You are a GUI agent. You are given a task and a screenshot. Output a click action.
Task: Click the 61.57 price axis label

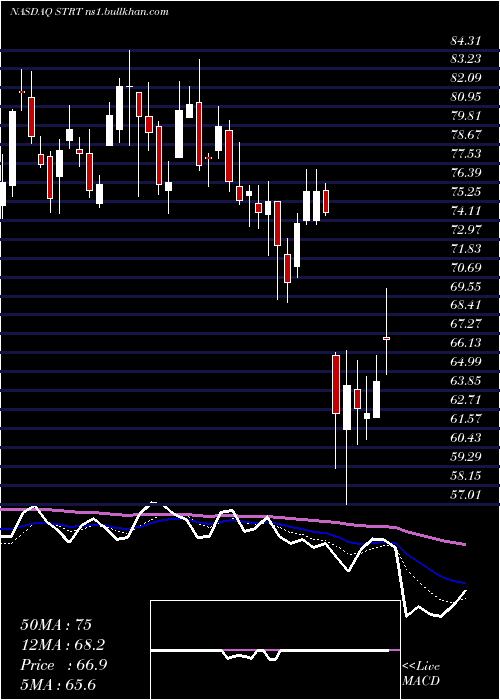pyautogui.click(x=466, y=419)
